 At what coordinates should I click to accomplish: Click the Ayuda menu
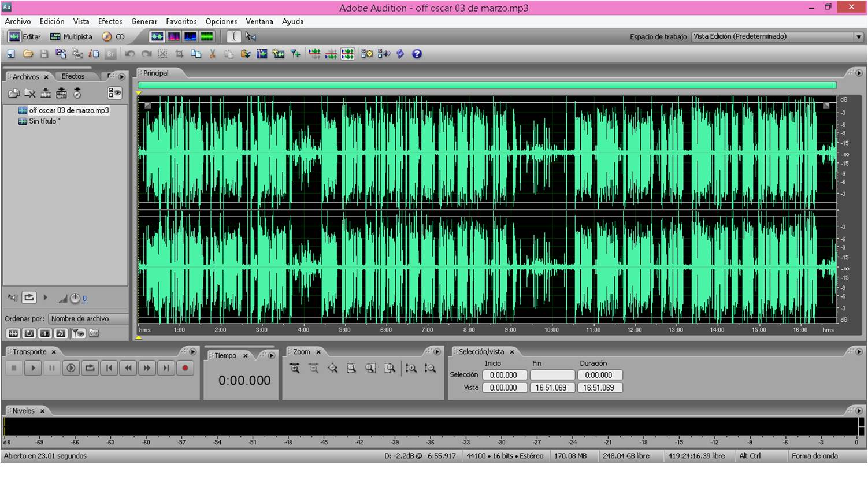click(x=293, y=21)
